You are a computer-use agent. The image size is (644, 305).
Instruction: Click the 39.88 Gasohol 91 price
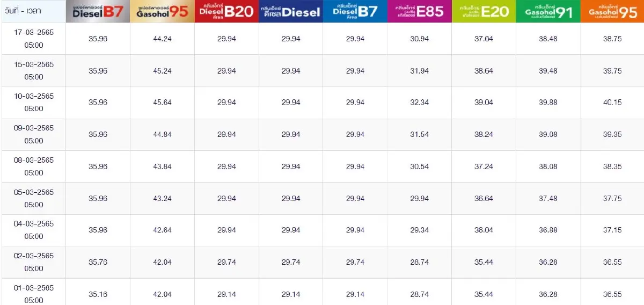click(x=548, y=103)
